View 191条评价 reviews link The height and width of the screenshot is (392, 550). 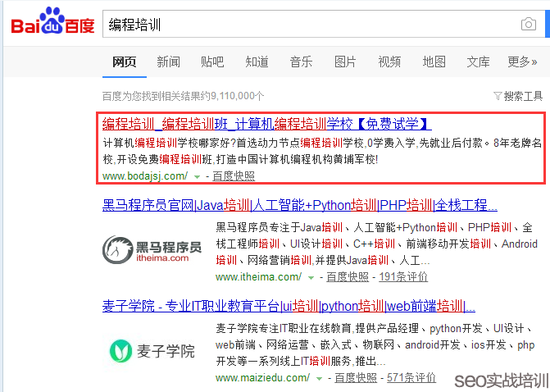pyautogui.click(x=403, y=277)
